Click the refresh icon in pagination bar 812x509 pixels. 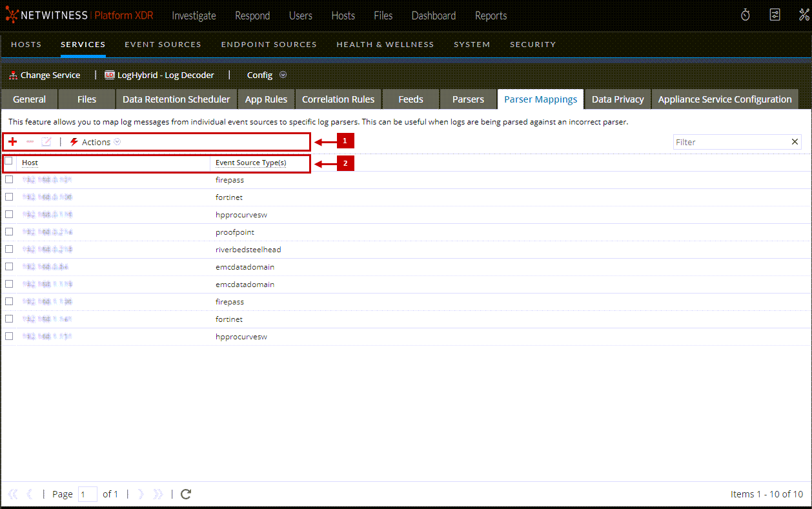tap(186, 494)
